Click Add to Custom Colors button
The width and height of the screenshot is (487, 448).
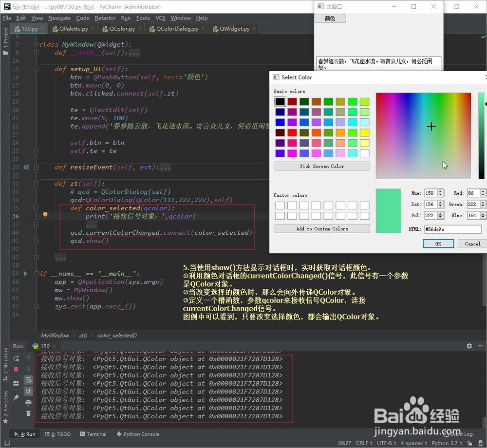click(322, 229)
